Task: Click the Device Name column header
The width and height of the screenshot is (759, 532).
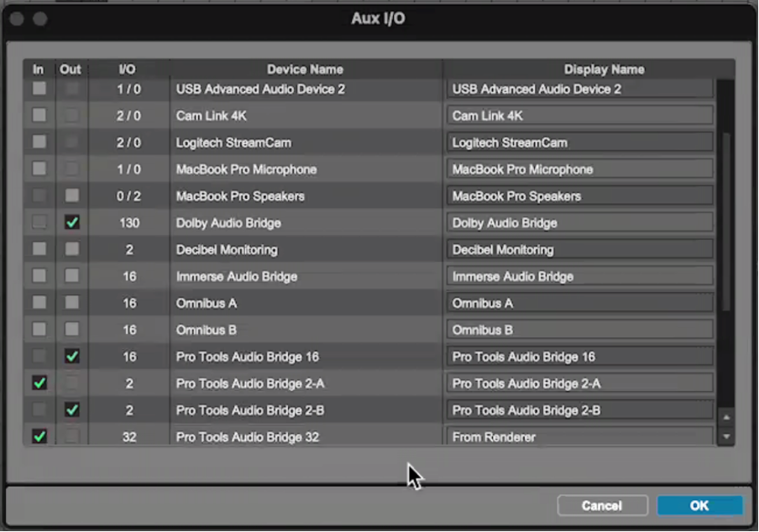Action: click(x=305, y=69)
